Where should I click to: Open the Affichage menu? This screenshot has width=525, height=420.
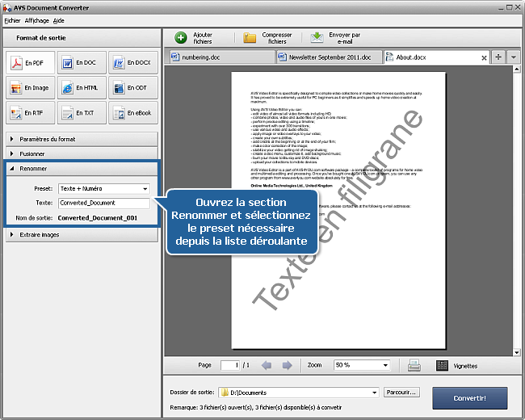pyautogui.click(x=36, y=19)
